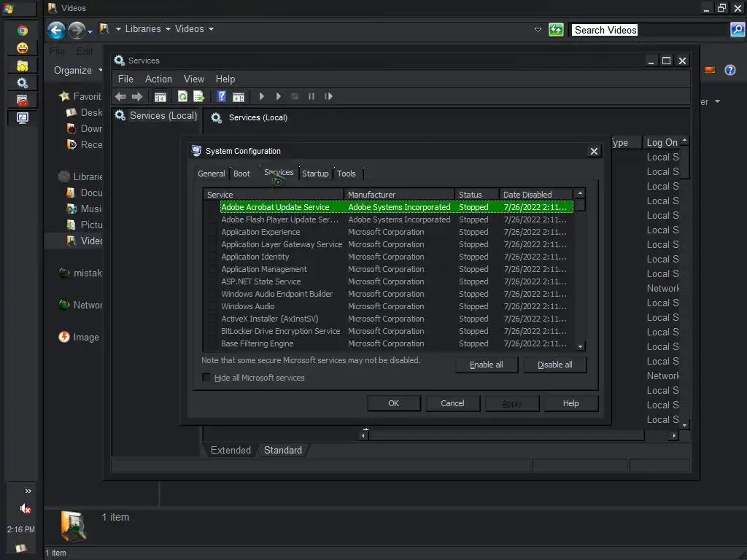Open the blue Help icon in Services toolbar
Screen dimensions: 747x560
pos(221,97)
